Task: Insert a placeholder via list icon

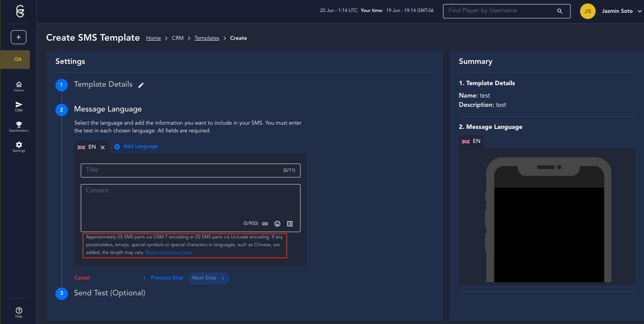Action: coord(290,224)
